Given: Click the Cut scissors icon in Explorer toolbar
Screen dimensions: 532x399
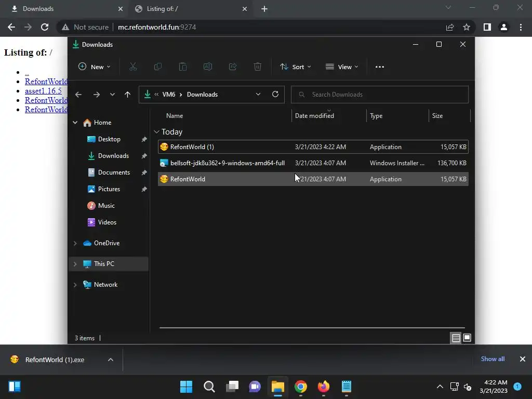Looking at the screenshot, I should pyautogui.click(x=132, y=67).
